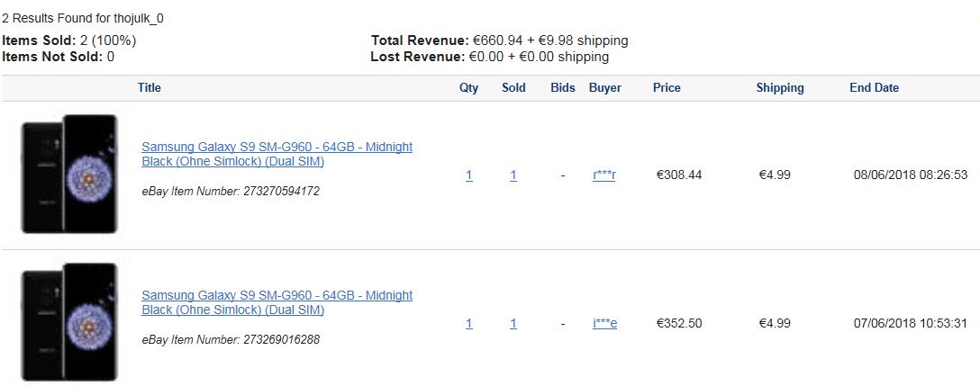Open second Samsung Galaxy S9 listing title link
Image resolution: width=980 pixels, height=386 pixels.
277,302
